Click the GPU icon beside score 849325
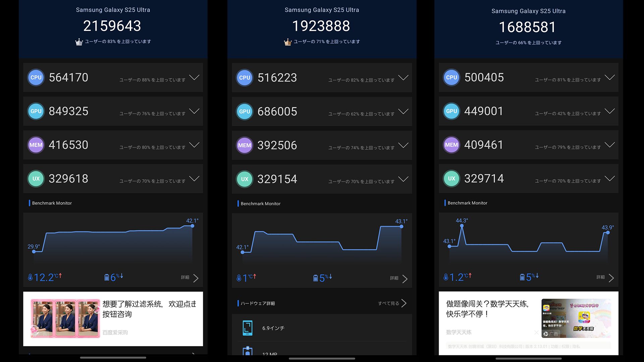Screen dimensions: 644x362 coord(36,111)
